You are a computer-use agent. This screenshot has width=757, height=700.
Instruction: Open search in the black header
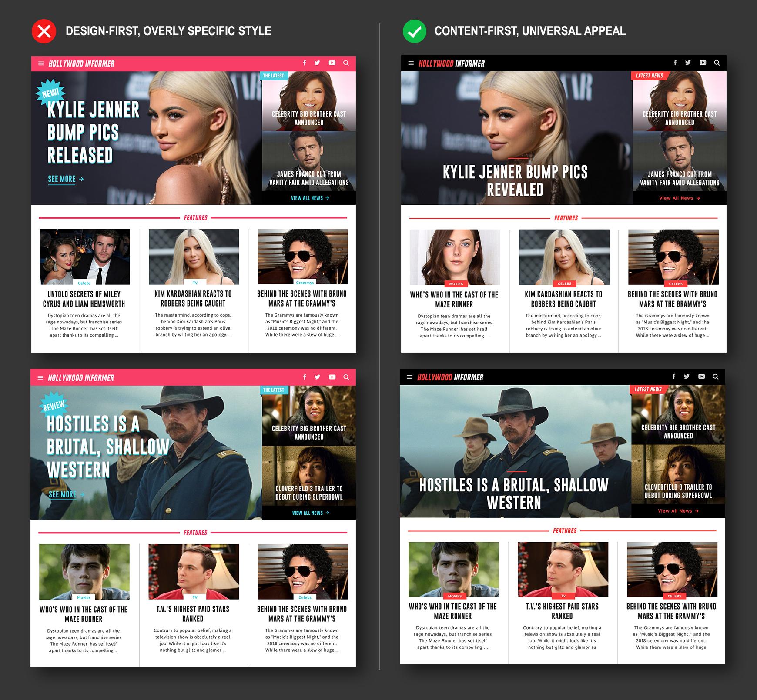716,63
